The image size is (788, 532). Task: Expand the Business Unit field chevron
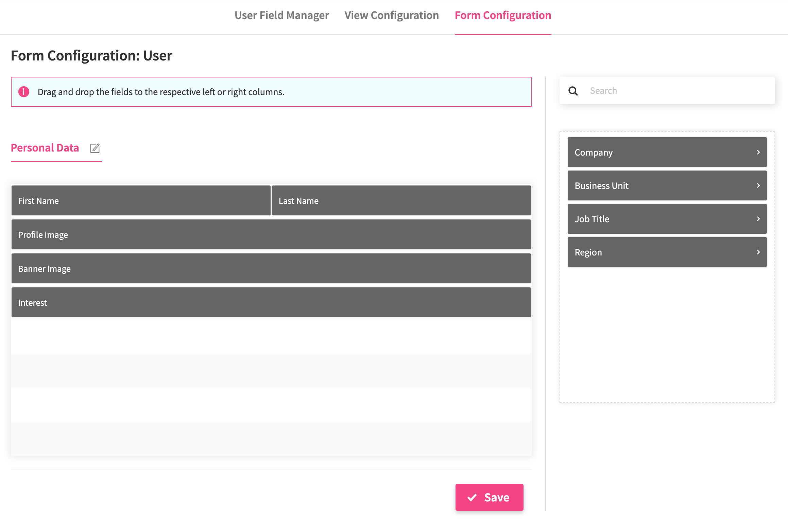[x=758, y=185]
